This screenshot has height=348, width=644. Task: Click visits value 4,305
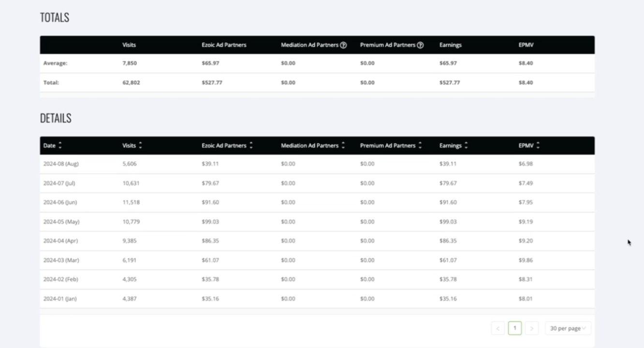pos(130,279)
